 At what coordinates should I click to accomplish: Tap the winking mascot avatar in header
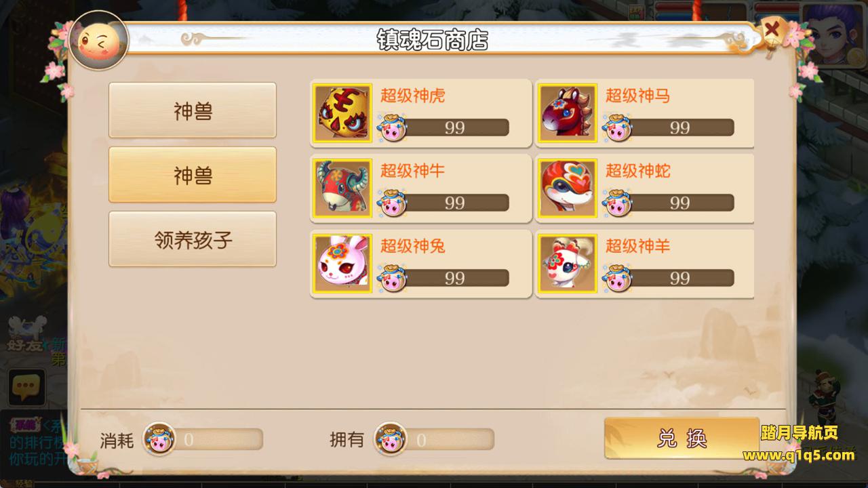[x=99, y=40]
